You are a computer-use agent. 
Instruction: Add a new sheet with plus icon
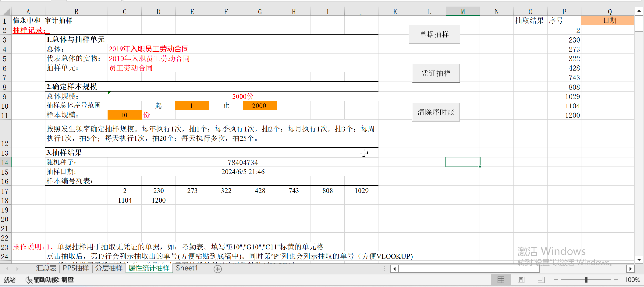[218, 269]
